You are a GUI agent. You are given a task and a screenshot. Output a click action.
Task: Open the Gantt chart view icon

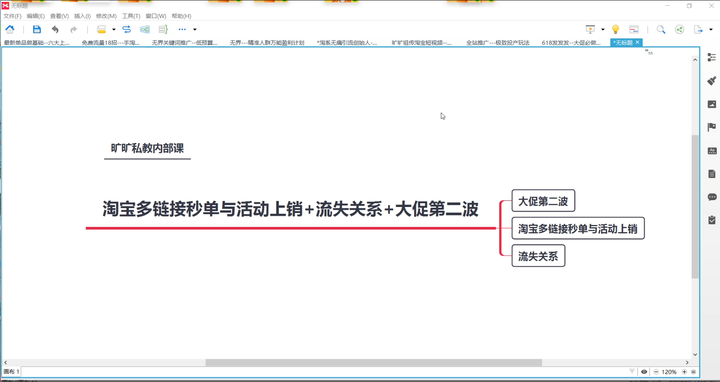pos(634,29)
